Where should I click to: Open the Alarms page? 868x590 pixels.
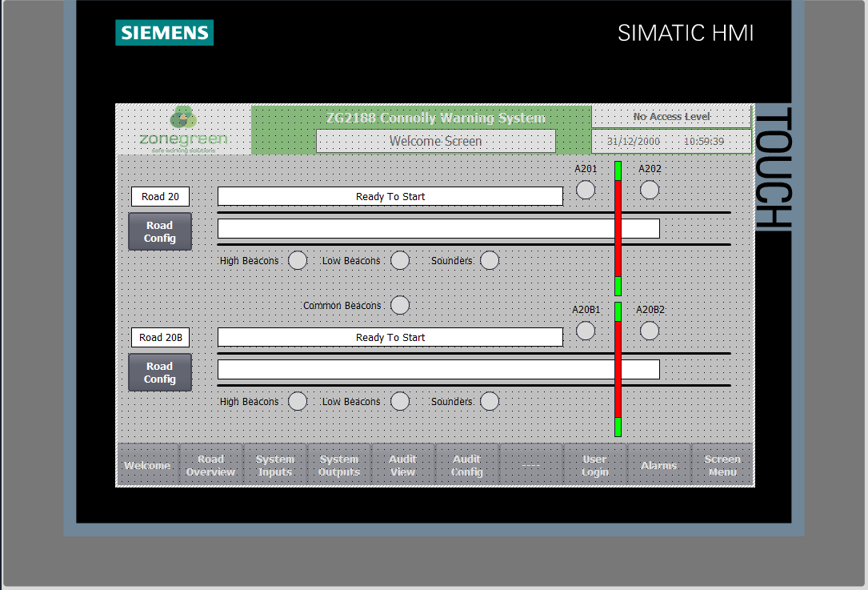[x=659, y=465]
